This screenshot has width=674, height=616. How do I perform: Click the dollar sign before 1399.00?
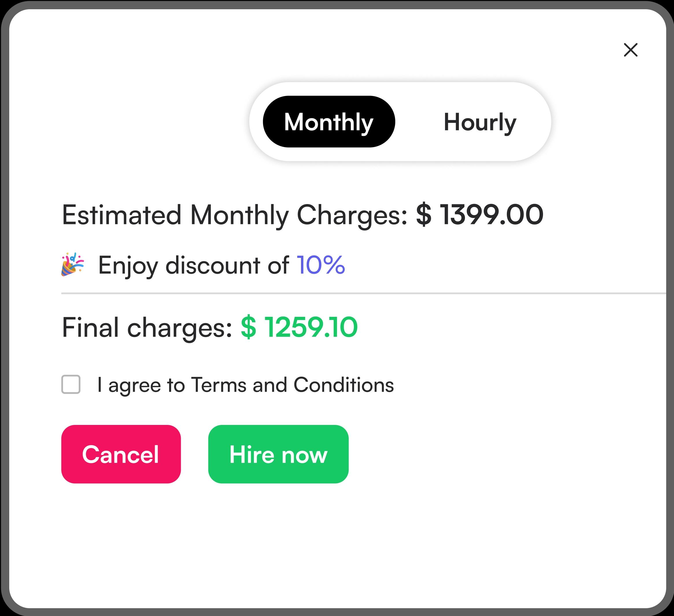pyautogui.click(x=424, y=214)
